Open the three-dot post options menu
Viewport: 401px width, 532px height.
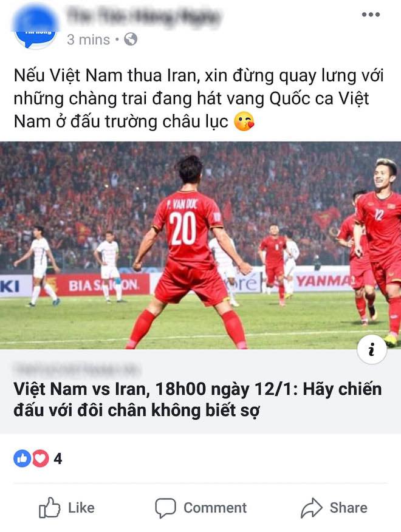(371, 14)
